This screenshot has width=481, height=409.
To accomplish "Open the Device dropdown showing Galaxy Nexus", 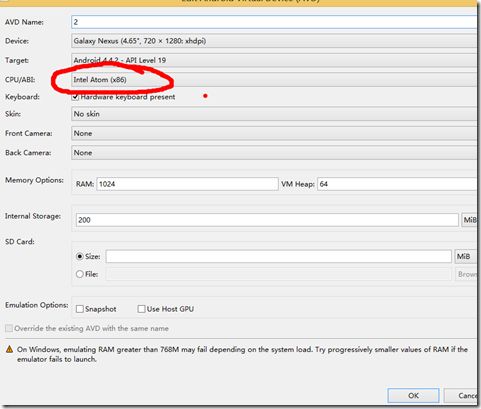I will coord(274,41).
